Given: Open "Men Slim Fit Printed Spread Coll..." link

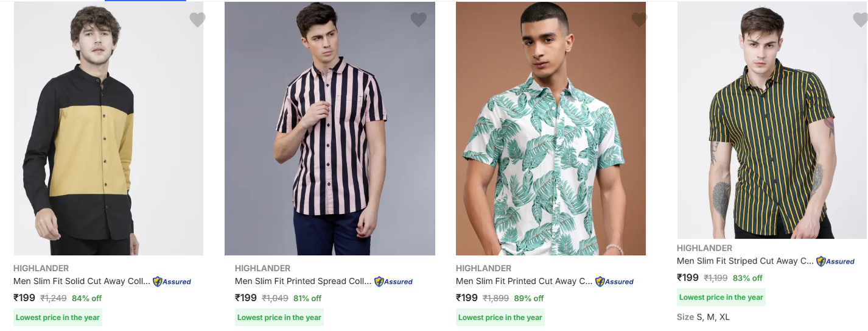Looking at the screenshot, I should pos(303,282).
